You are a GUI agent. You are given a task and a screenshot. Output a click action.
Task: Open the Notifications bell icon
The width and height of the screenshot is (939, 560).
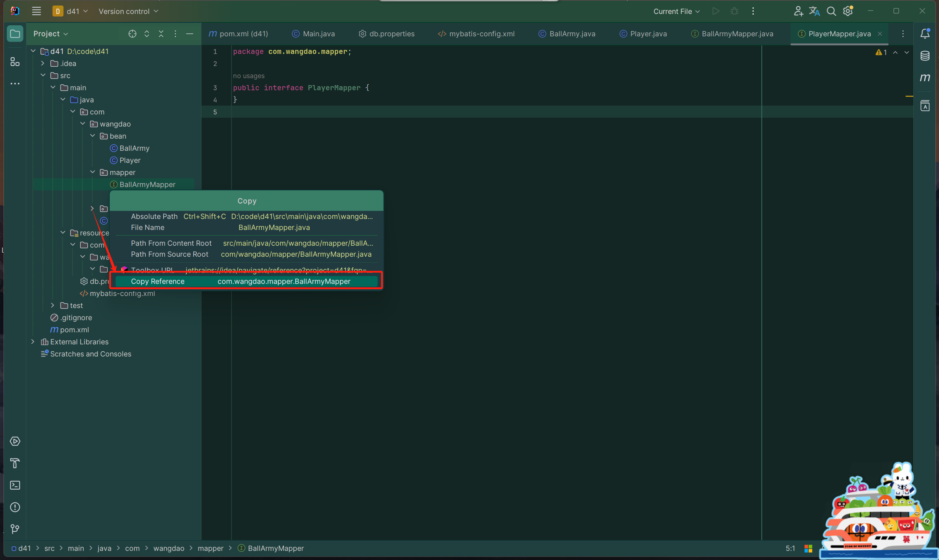(925, 34)
